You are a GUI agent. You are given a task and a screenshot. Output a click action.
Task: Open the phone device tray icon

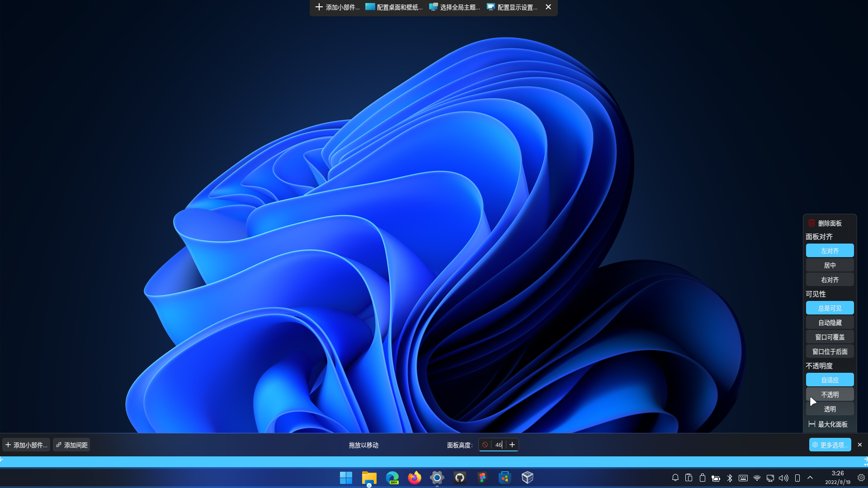click(797, 478)
